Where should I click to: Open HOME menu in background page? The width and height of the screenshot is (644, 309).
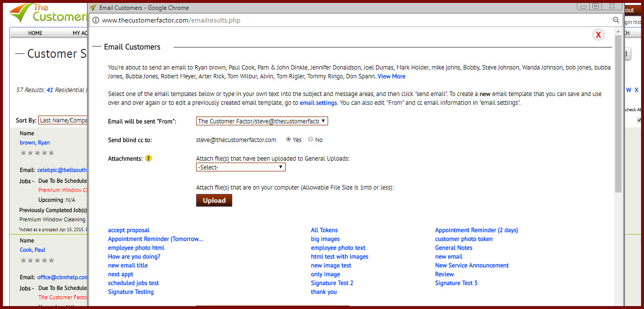35,33
